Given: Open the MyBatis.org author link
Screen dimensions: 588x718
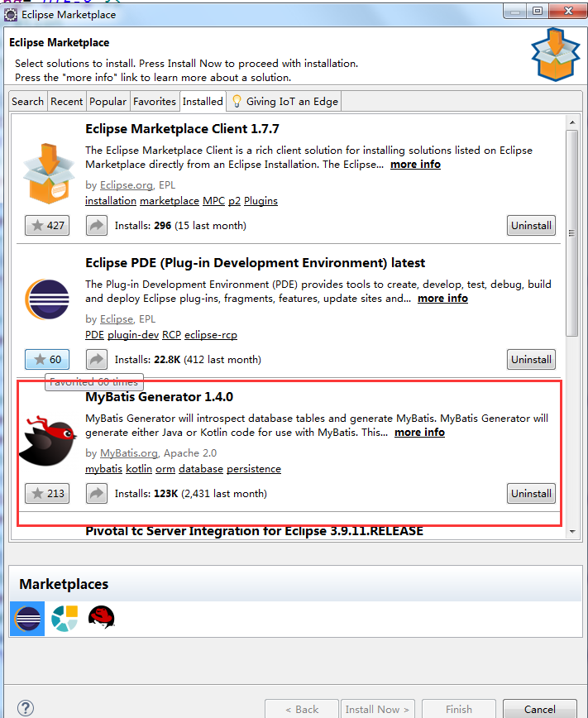Looking at the screenshot, I should click(x=129, y=452).
